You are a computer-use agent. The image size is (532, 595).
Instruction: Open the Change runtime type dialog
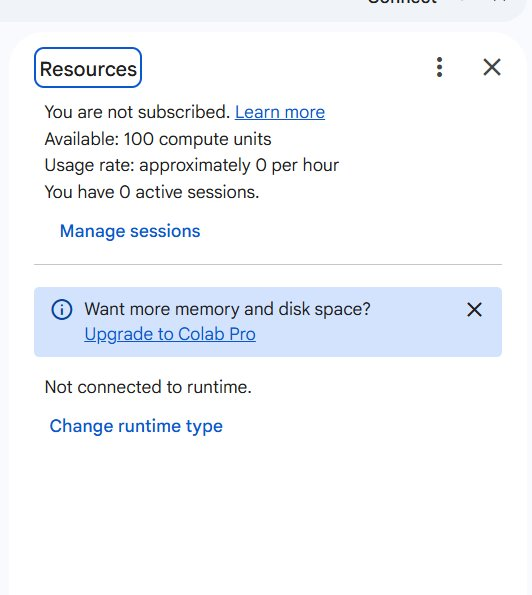[136, 426]
